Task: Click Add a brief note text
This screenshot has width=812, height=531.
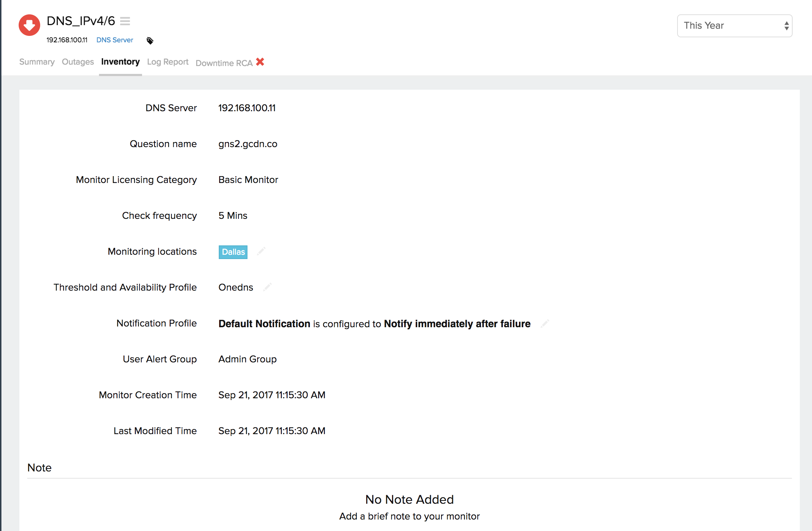Action: (x=409, y=516)
